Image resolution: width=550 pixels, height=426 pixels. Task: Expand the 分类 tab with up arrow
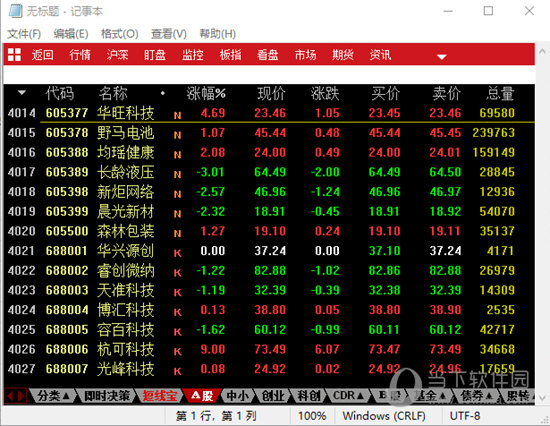(52, 396)
